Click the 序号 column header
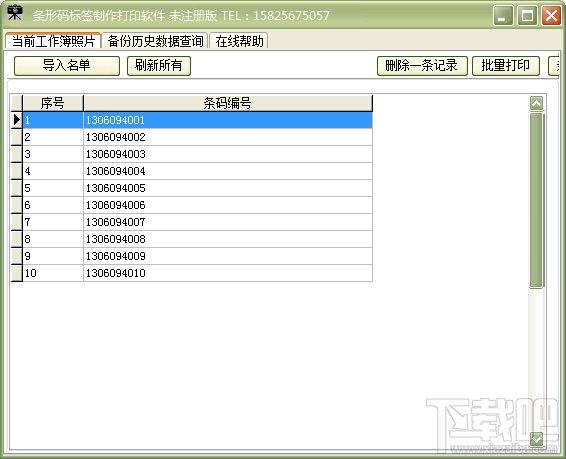This screenshot has width=566, height=459. pos(53,103)
